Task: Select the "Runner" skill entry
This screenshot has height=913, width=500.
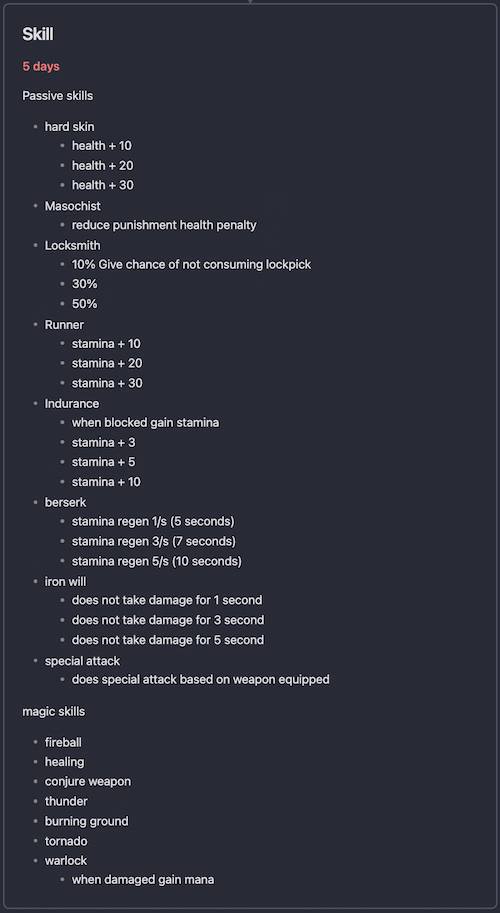Action: pos(64,325)
